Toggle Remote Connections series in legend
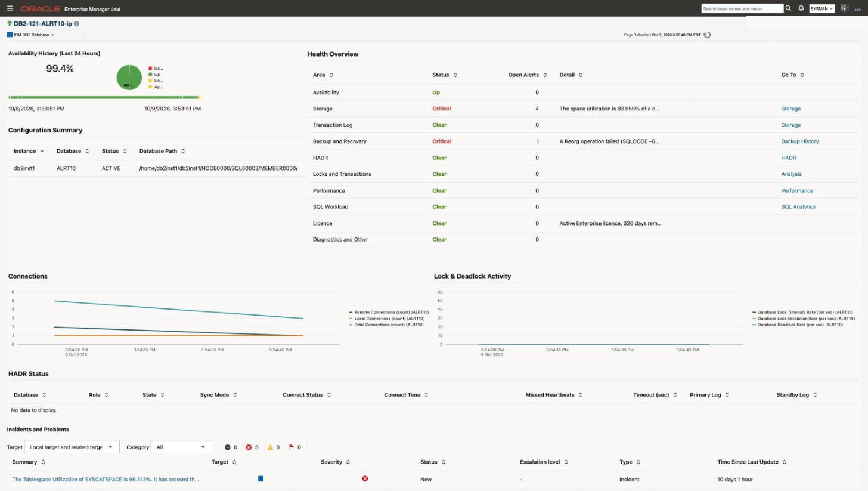The width and height of the screenshot is (868, 491). click(x=389, y=312)
